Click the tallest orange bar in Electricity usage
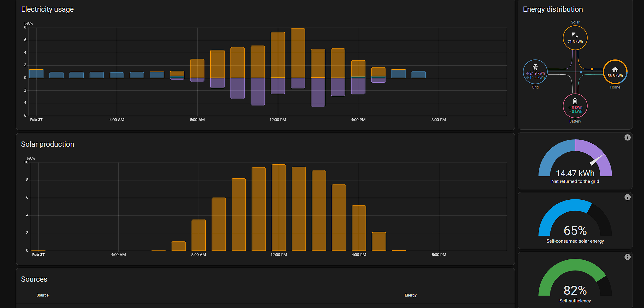 click(x=298, y=53)
